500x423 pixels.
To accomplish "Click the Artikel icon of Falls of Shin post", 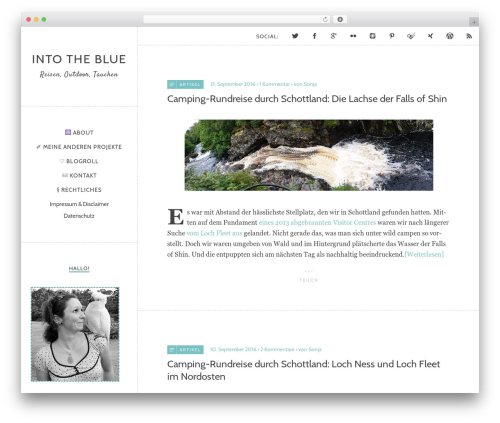I will pos(172,84).
